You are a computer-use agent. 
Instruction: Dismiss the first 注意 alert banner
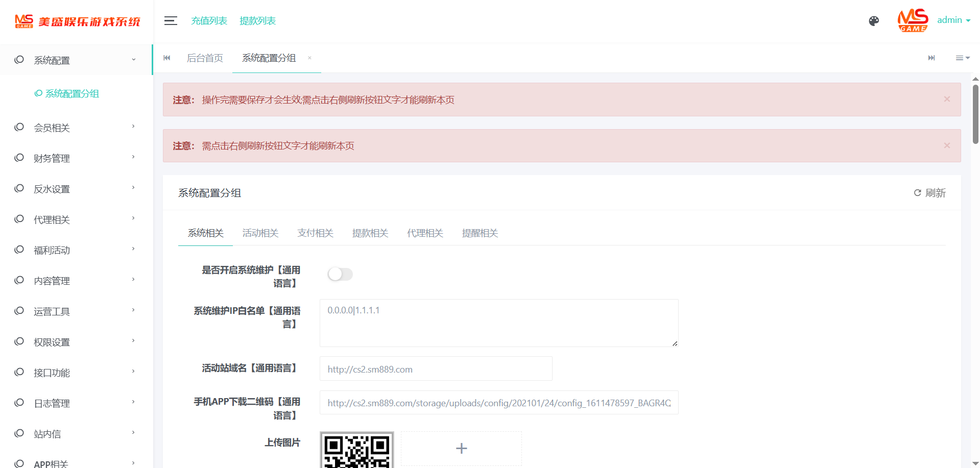pyautogui.click(x=947, y=99)
